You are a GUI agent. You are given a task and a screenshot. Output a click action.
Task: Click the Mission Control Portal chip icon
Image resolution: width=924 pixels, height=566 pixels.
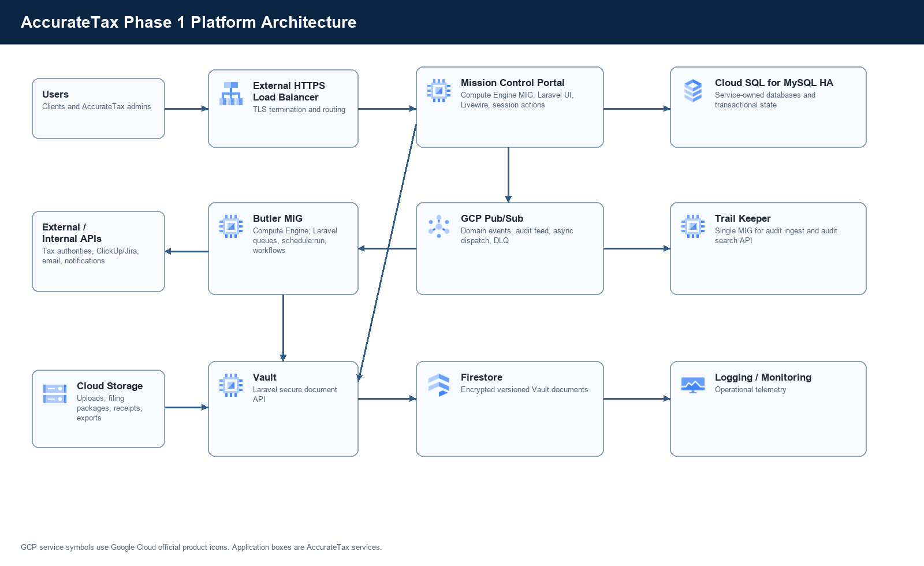pyautogui.click(x=439, y=91)
